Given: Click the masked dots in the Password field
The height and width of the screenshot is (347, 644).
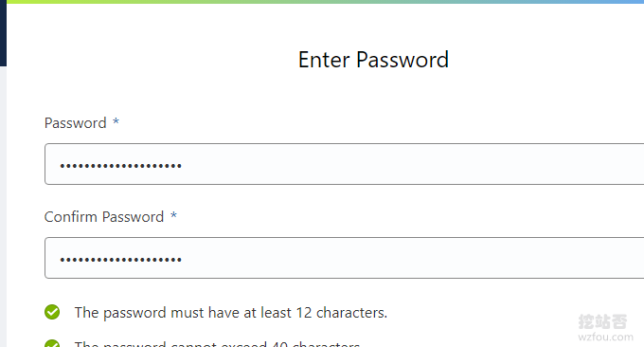Looking at the screenshot, I should pyautogui.click(x=121, y=166).
